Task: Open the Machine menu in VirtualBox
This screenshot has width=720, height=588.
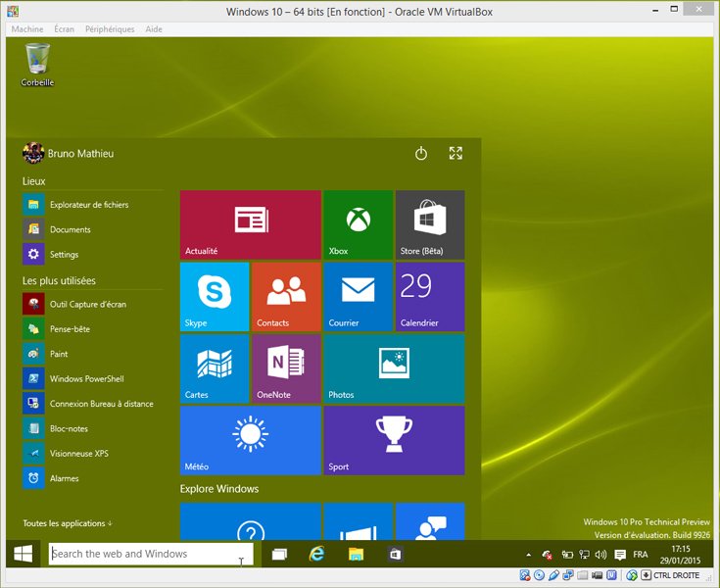Action: pos(26,29)
